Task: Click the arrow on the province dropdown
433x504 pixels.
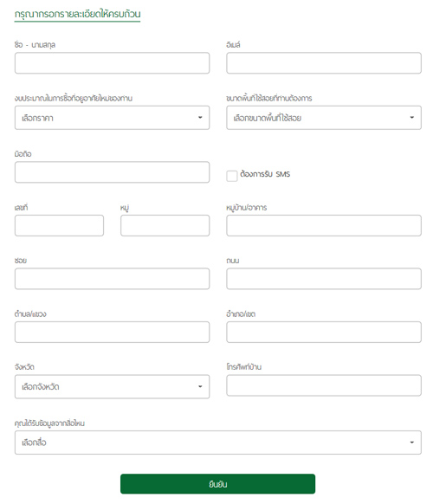Action: click(200, 386)
